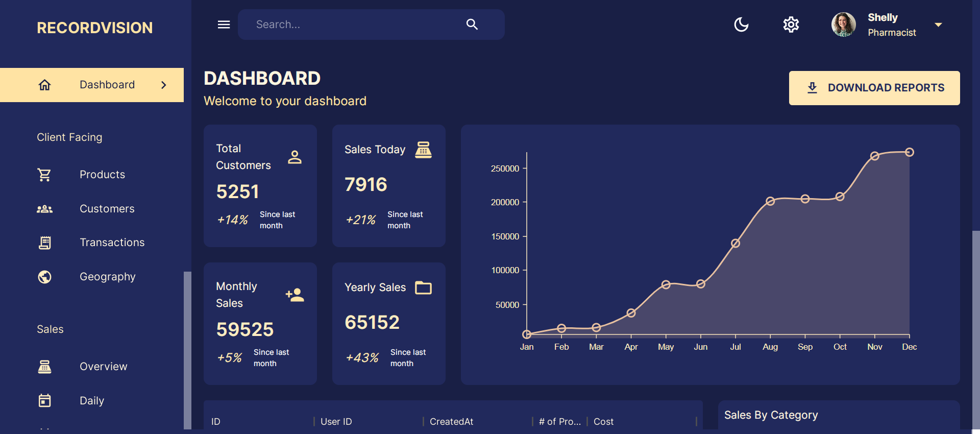Click the Sales By Category heading
980x434 pixels.
[771, 415]
